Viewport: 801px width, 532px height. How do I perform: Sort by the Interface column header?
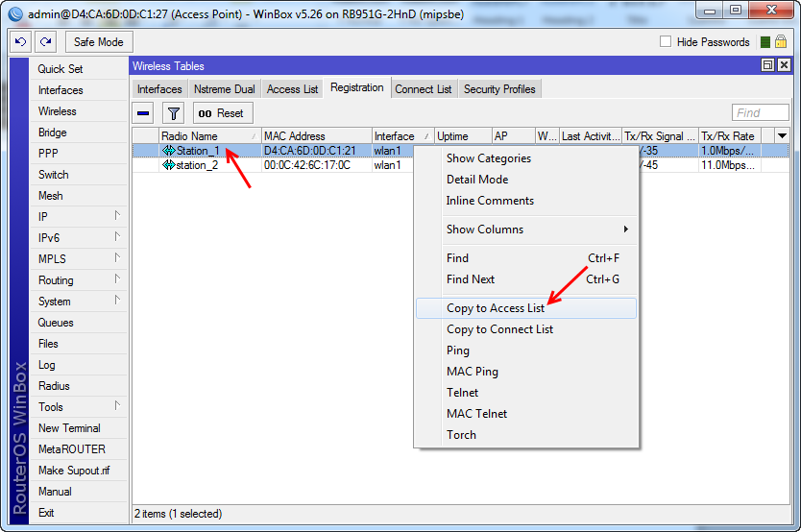402,135
